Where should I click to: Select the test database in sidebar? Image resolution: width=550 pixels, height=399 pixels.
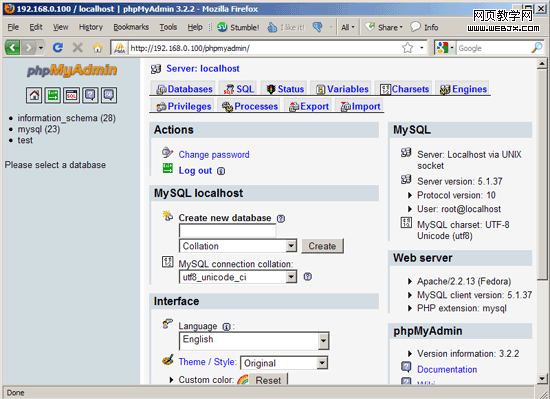click(25, 140)
